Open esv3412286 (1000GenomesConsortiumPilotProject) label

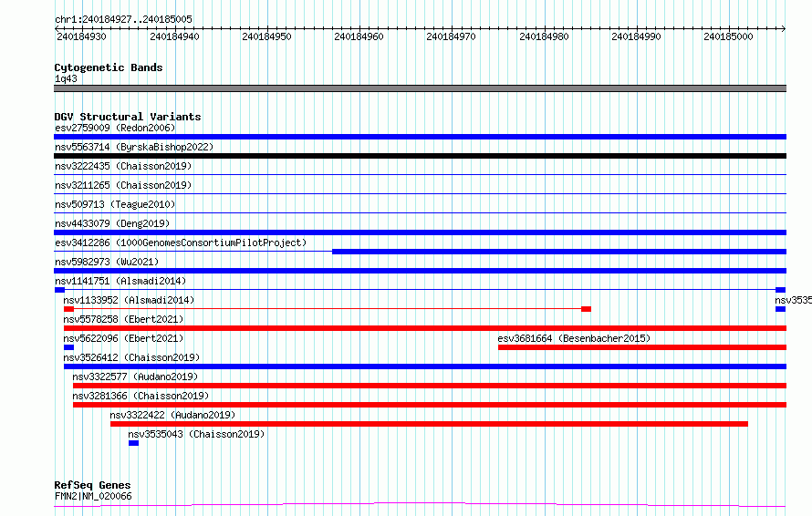181,243
